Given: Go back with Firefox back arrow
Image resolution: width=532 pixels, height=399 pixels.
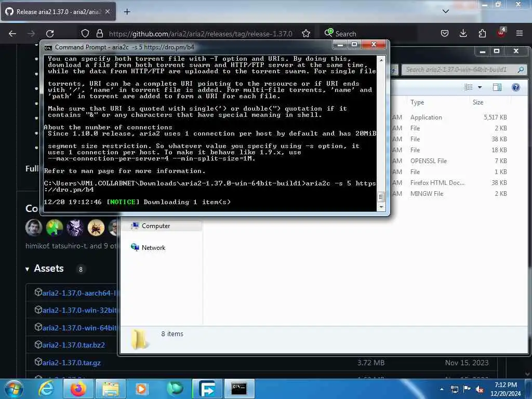Looking at the screenshot, I should coord(12,34).
